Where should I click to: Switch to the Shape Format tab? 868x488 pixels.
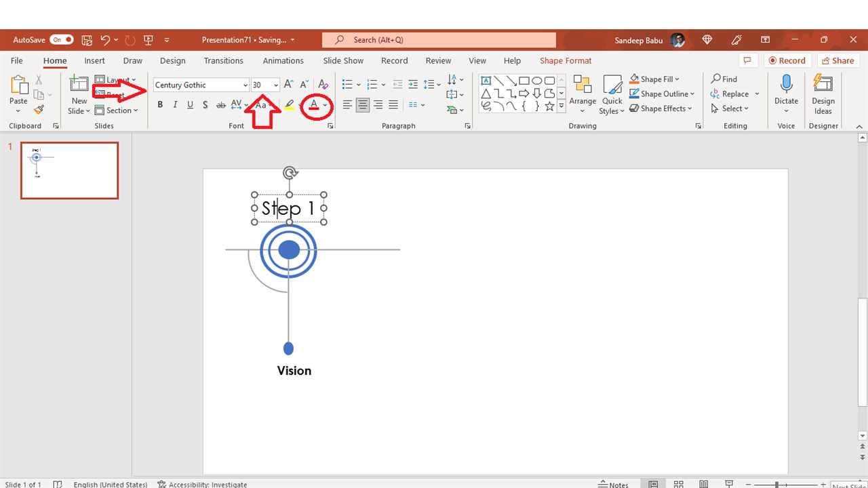click(x=565, y=60)
